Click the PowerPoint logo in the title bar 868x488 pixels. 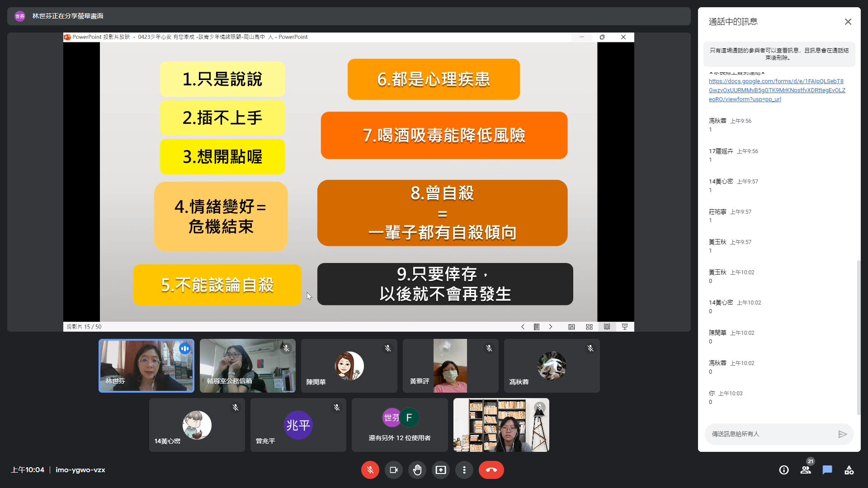click(x=67, y=37)
